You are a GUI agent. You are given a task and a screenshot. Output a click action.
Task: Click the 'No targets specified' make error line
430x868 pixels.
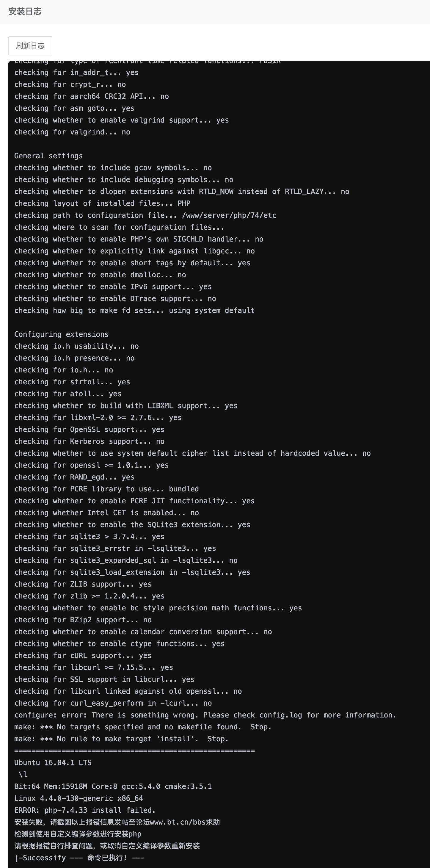click(x=142, y=727)
